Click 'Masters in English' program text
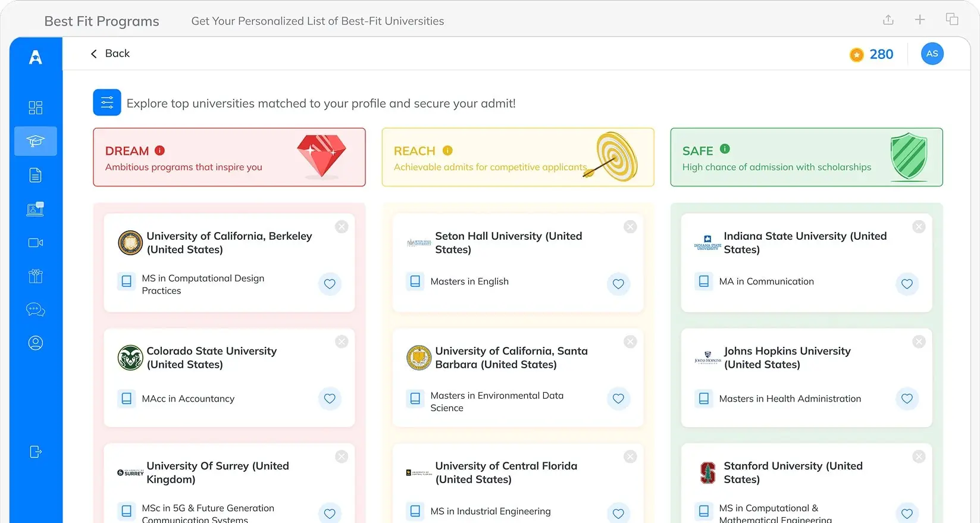The width and height of the screenshot is (980, 523). 469,281
